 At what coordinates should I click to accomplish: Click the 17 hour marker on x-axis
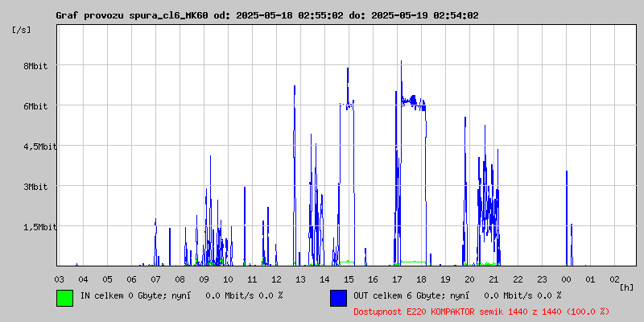pos(397,279)
